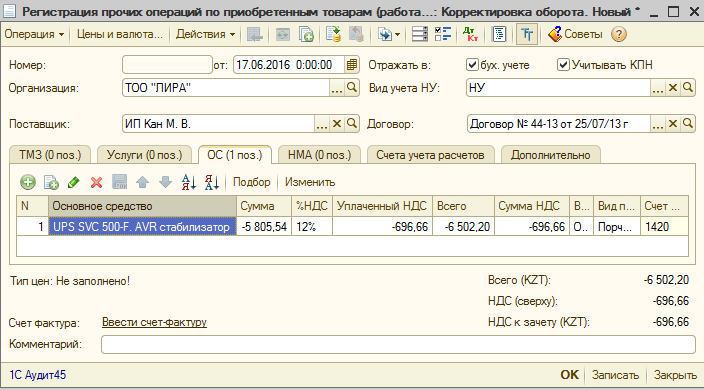Click the print form report icon
The width and height of the screenshot is (704, 390).
pos(499,34)
